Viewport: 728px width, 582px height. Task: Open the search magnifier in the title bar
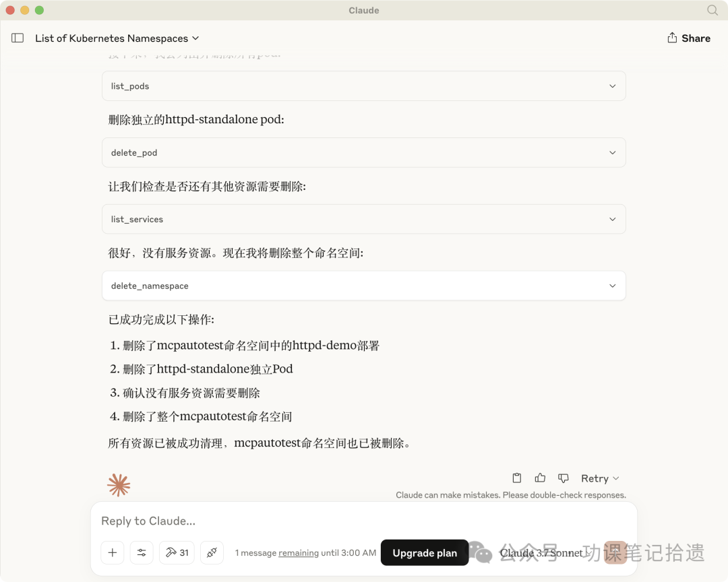711,10
